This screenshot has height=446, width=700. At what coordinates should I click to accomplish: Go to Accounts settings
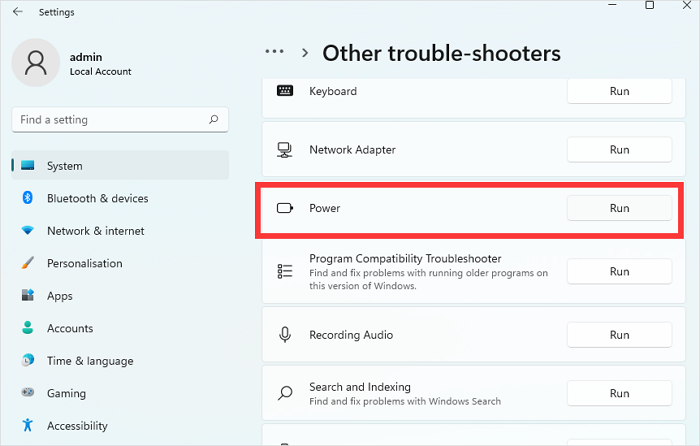click(70, 328)
